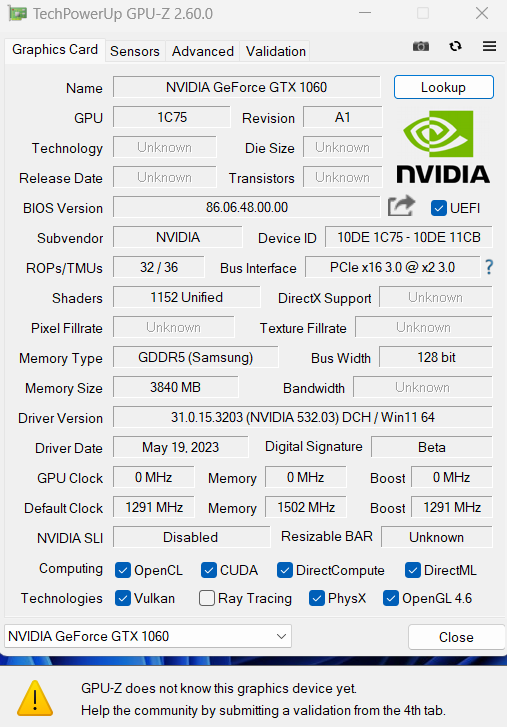507x727 pixels.
Task: Click the Close button
Action: 456,637
